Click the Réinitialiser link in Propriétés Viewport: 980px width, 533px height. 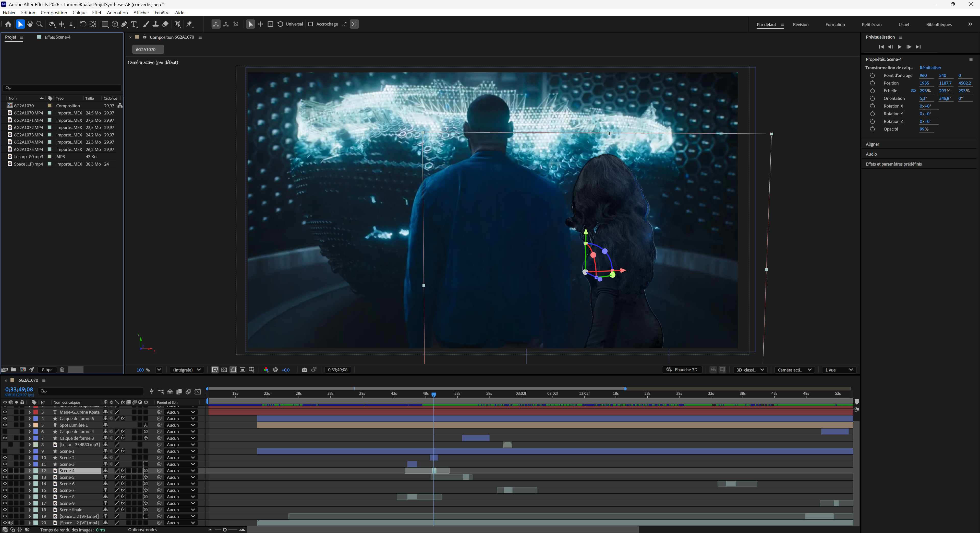[930, 68]
